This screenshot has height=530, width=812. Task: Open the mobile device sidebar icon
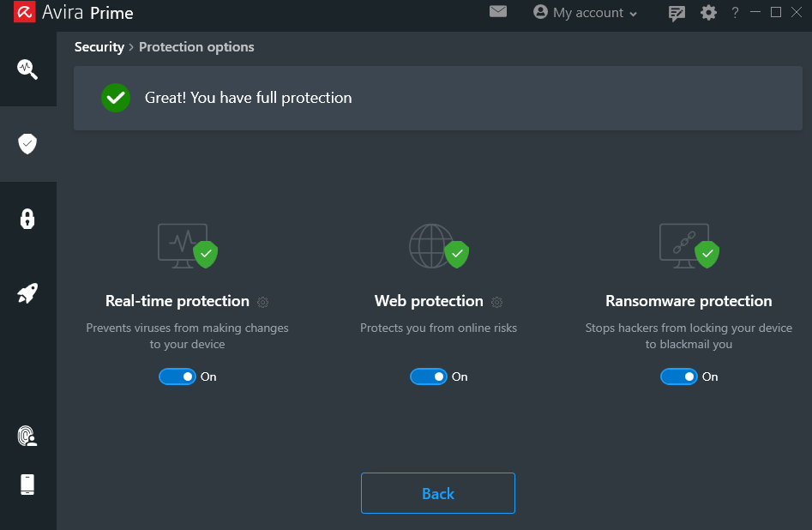tap(27, 485)
